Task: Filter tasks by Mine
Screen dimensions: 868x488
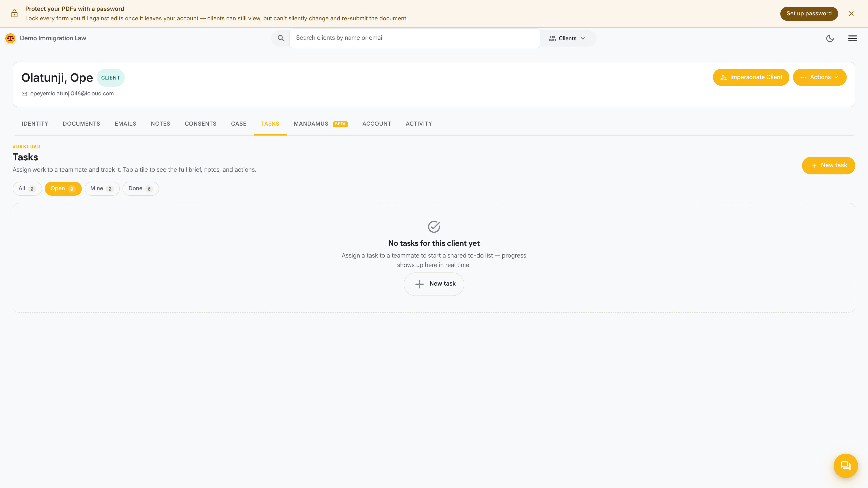Action: (x=102, y=189)
